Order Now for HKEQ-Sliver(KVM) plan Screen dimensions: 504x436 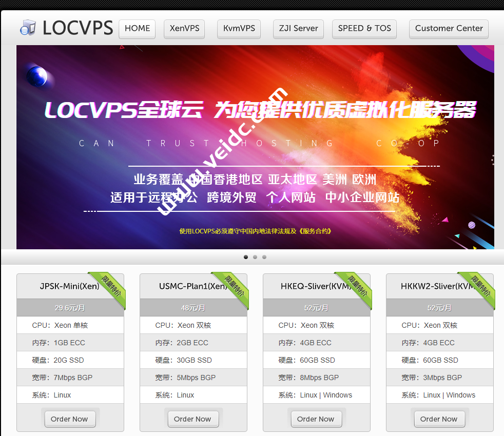tap(316, 419)
